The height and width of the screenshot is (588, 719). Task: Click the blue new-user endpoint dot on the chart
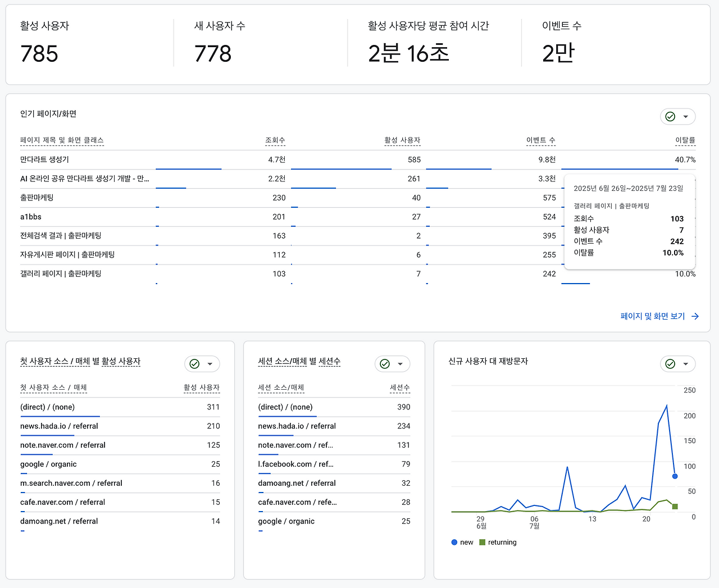674,476
